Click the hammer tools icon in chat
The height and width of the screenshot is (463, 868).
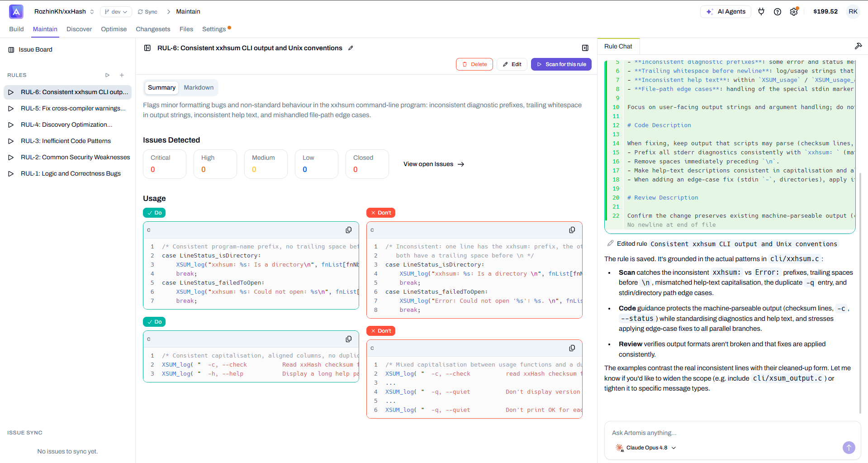tap(858, 46)
